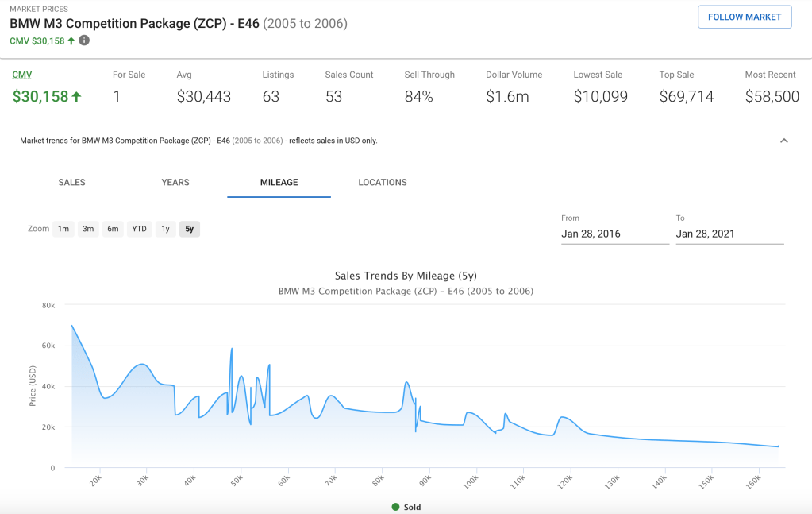Select the Mileage tab

(279, 183)
